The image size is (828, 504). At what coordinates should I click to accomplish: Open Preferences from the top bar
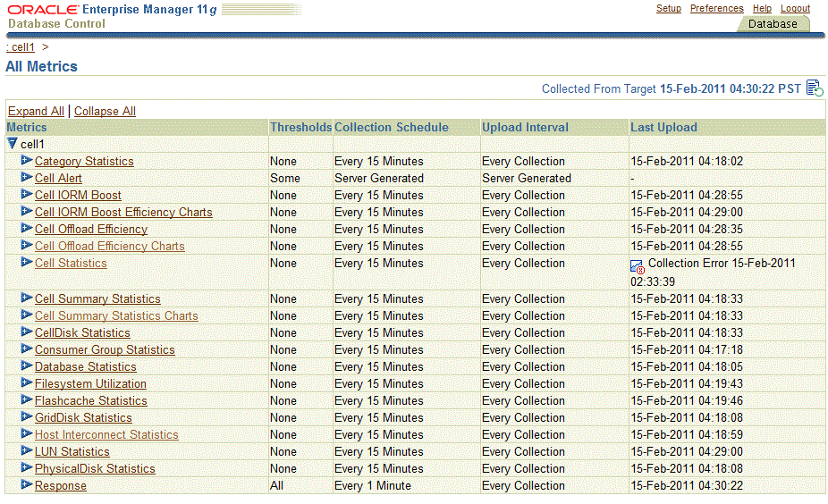point(716,8)
